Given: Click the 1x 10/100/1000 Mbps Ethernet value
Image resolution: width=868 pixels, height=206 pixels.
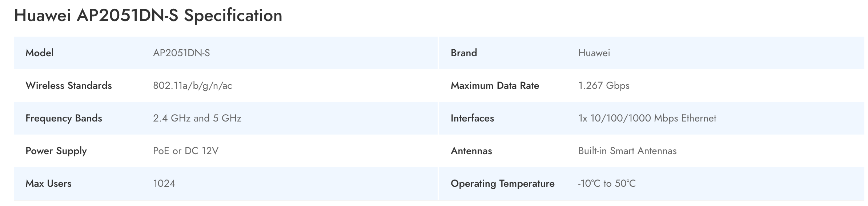Looking at the screenshot, I should (647, 118).
